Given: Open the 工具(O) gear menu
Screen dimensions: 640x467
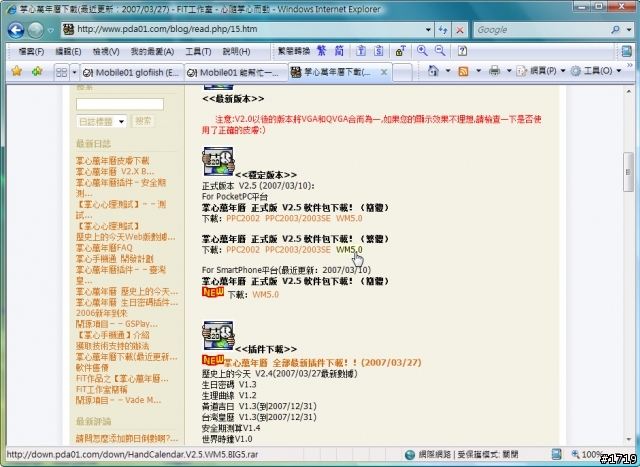Looking at the screenshot, I should point(596,71).
